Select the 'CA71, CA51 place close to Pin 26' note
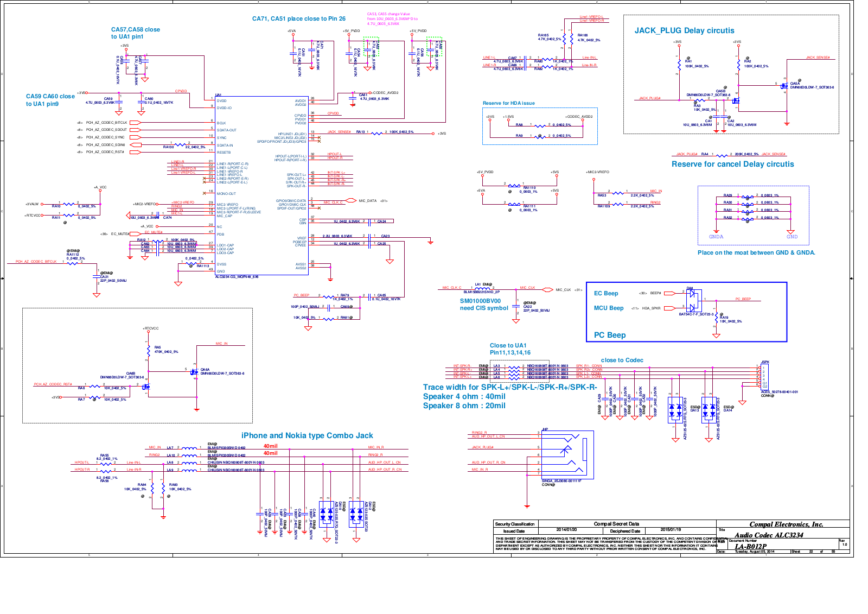The height and width of the screenshot is (614, 868). [299, 18]
